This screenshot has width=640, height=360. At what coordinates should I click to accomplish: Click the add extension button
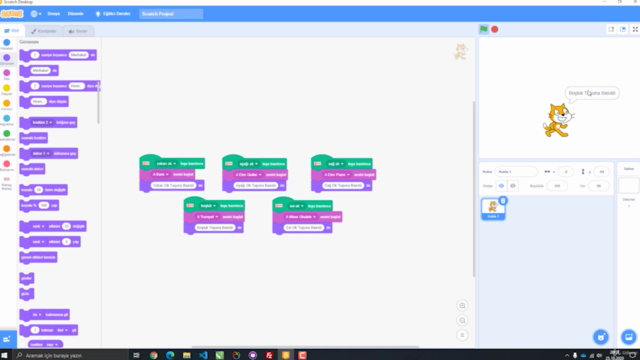(x=7, y=339)
